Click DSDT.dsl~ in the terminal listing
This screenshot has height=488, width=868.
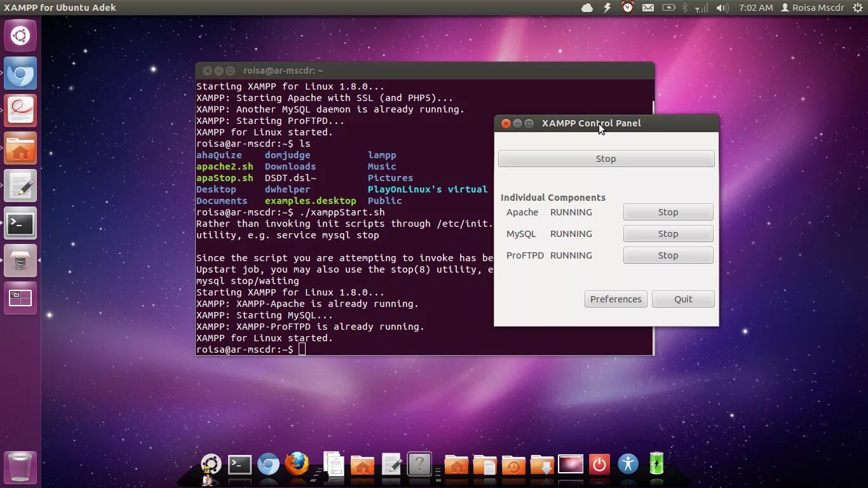click(290, 178)
